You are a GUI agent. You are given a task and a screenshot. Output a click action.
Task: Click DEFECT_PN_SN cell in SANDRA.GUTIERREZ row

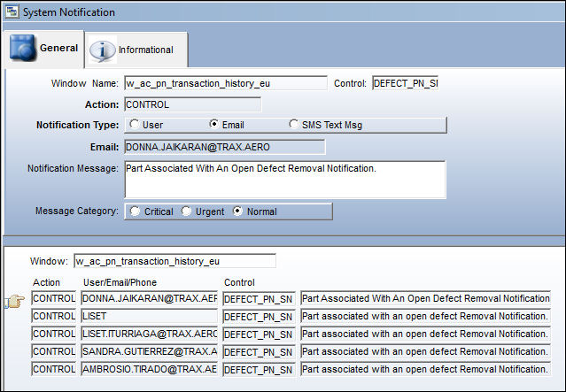[259, 352]
